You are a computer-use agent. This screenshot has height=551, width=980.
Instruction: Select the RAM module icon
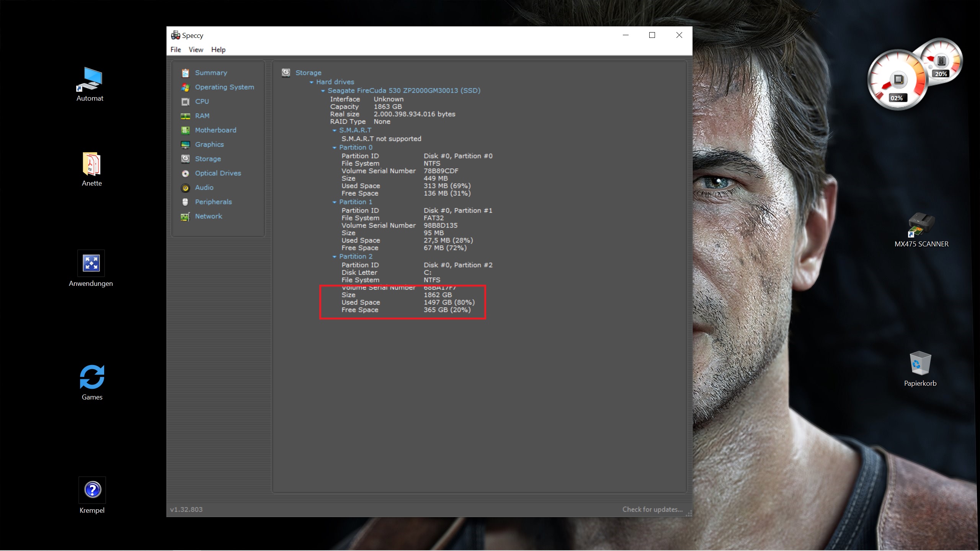185,116
